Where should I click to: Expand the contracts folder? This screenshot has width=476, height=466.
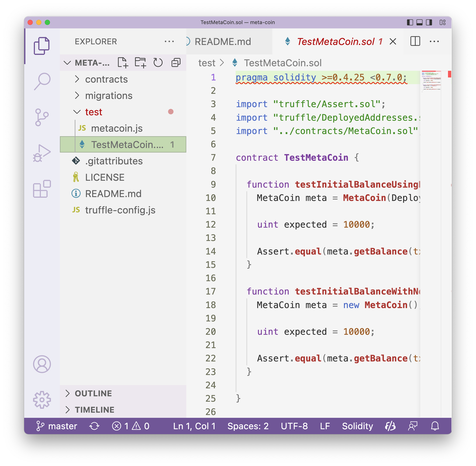(106, 79)
